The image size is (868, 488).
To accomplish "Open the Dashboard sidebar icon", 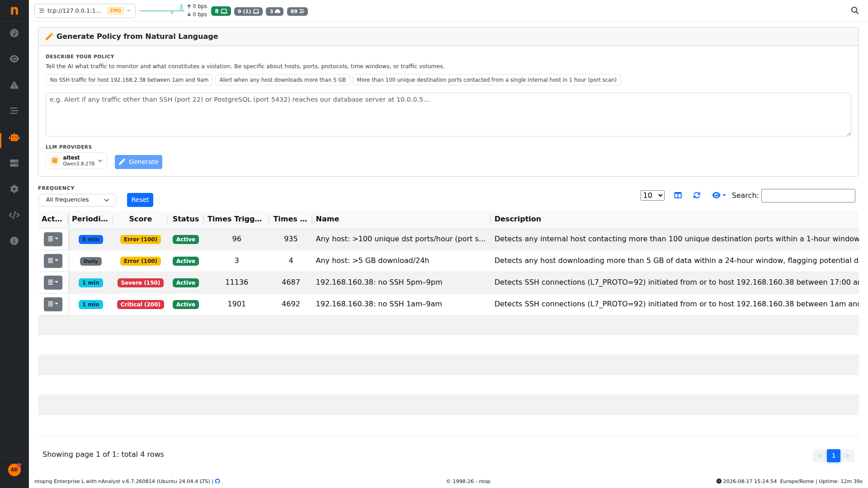I will coord(14,33).
